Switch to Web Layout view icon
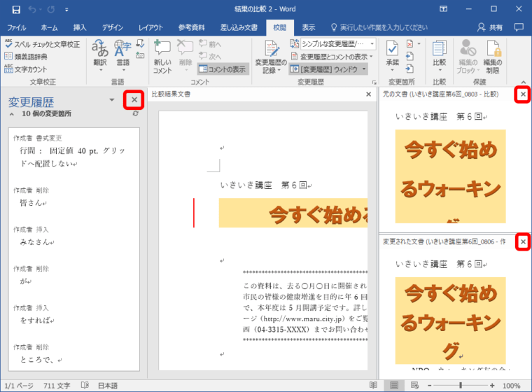This screenshot has width=532, height=392. (414, 385)
